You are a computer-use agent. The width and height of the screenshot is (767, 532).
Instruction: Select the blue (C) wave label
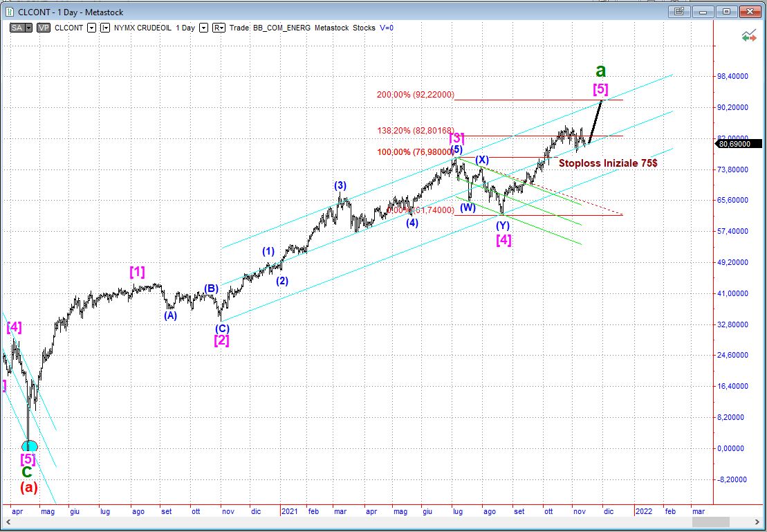pos(222,329)
